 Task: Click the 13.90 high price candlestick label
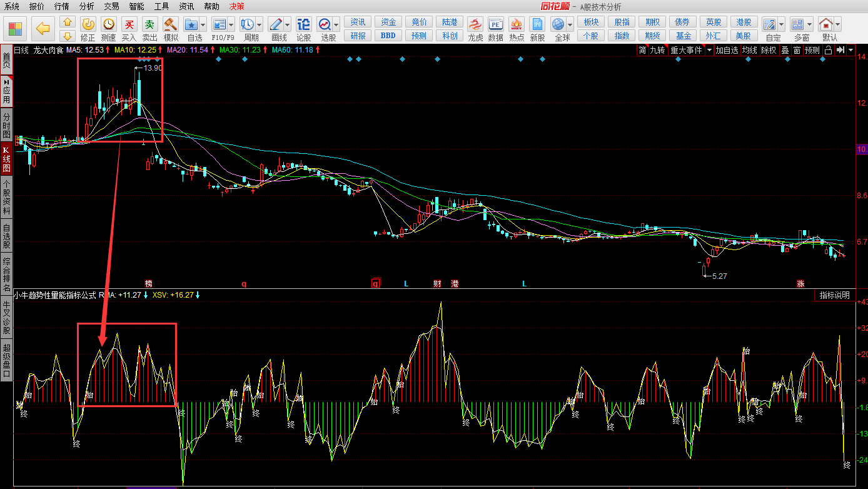[x=153, y=68]
